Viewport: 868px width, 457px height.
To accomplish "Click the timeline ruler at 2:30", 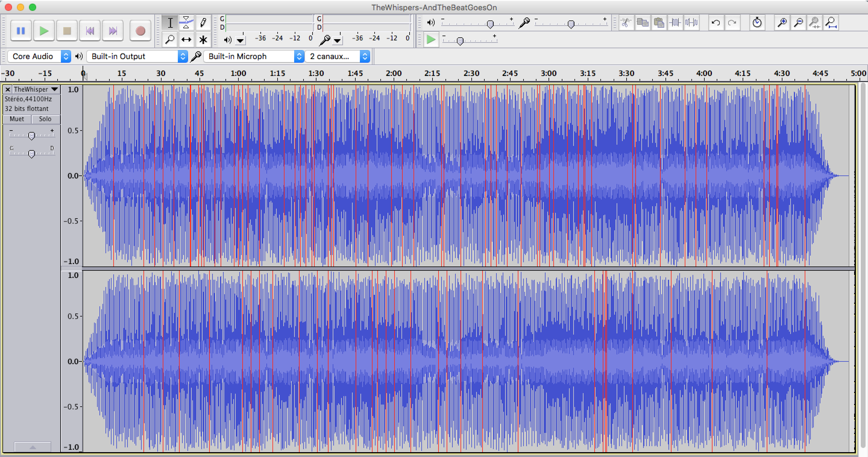I will pos(471,74).
